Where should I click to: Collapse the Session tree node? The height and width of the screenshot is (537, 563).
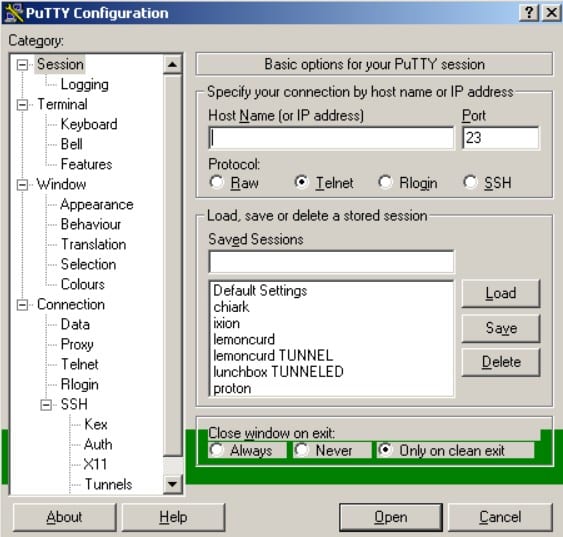[x=22, y=65]
